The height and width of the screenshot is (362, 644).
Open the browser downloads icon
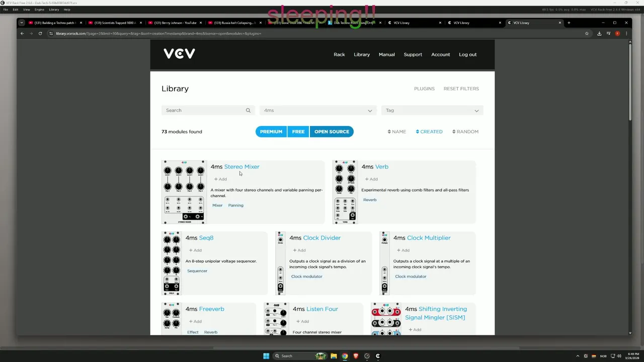click(599, 33)
